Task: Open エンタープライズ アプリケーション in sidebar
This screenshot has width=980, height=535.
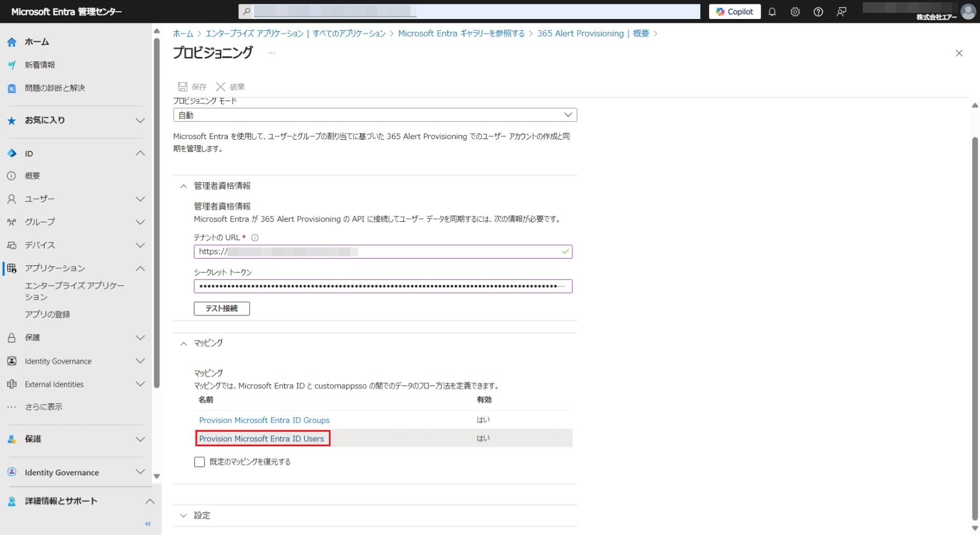Action: [x=74, y=291]
